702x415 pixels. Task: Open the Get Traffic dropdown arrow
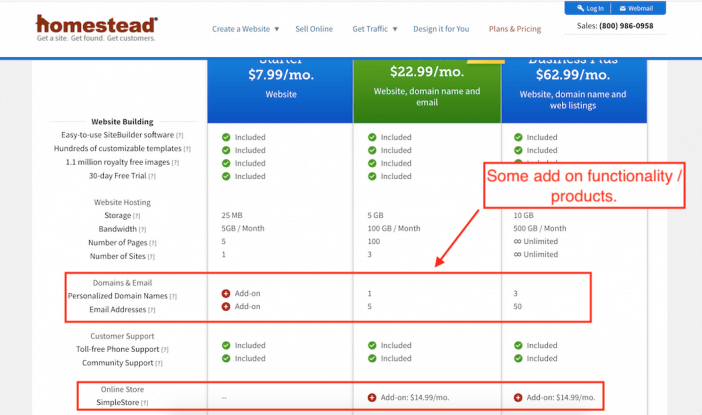click(395, 29)
